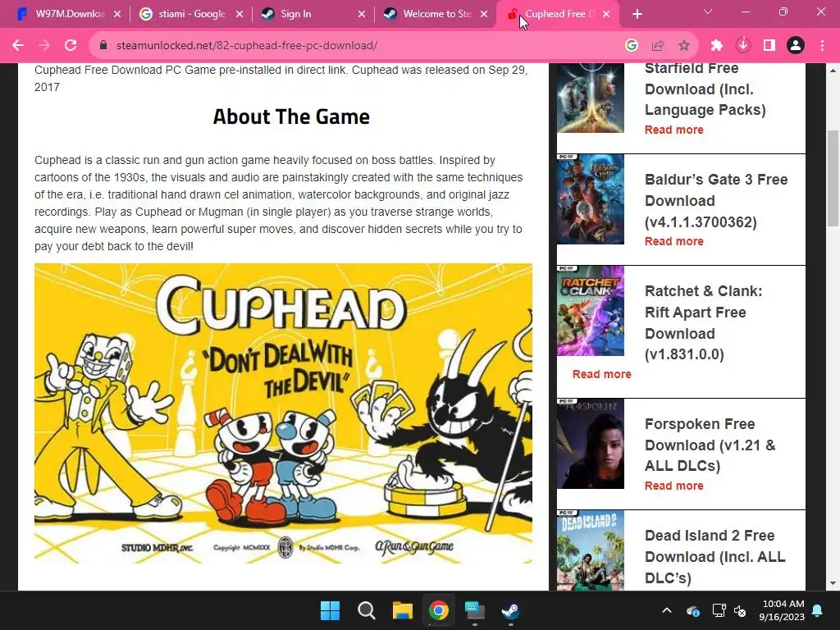Click Read more under Baldur's Gate 3
Image resolution: width=840 pixels, height=630 pixels.
point(674,241)
